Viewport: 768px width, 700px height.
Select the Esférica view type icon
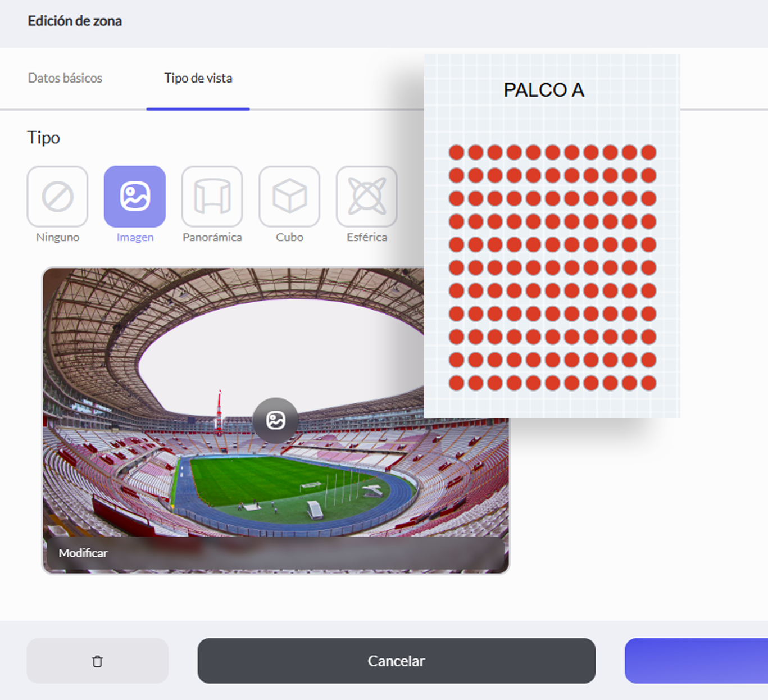click(367, 197)
